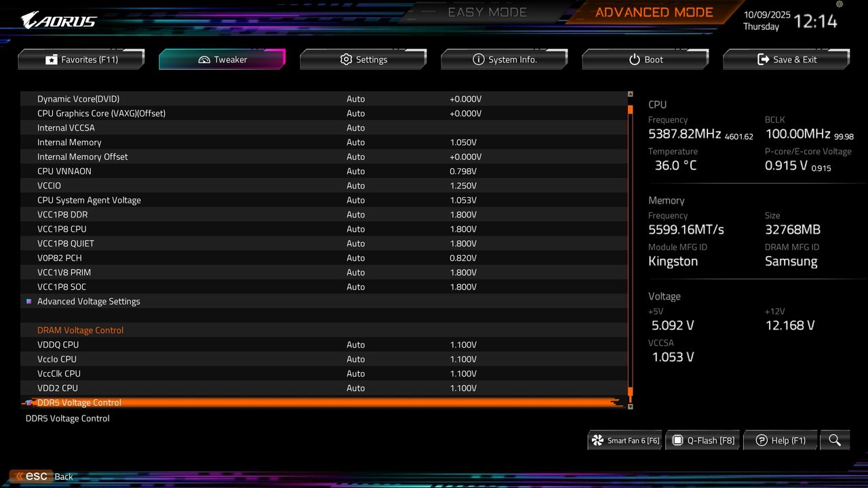
Task: Select the star icon on the Favorites (F11) tab
Action: tap(51, 59)
